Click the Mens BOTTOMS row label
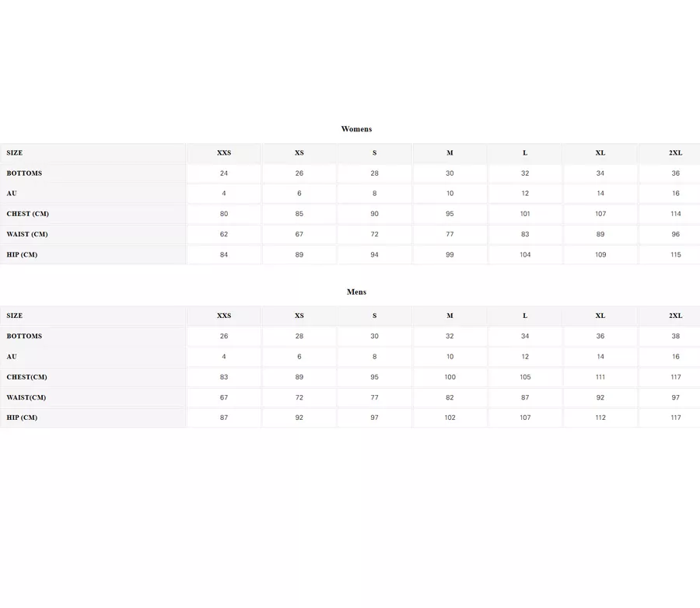This screenshot has width=700, height=608. point(24,337)
